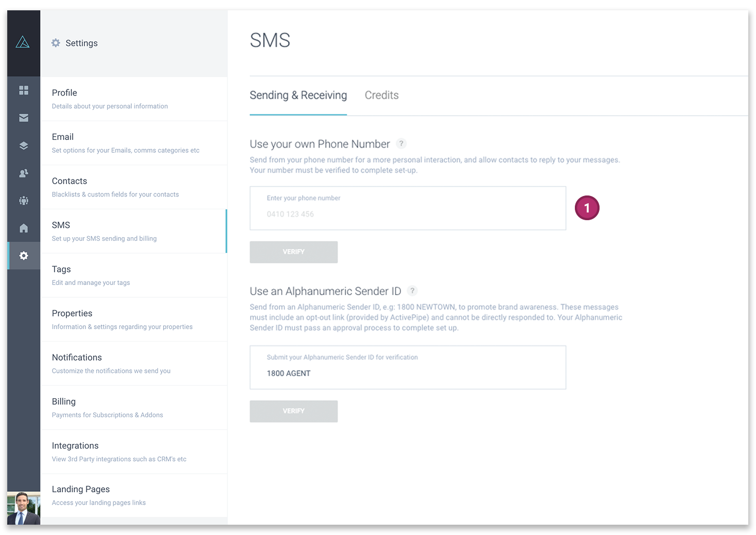Screen dimensions: 756x535
Task: Click the ActivePipe logo icon
Action: point(23,42)
